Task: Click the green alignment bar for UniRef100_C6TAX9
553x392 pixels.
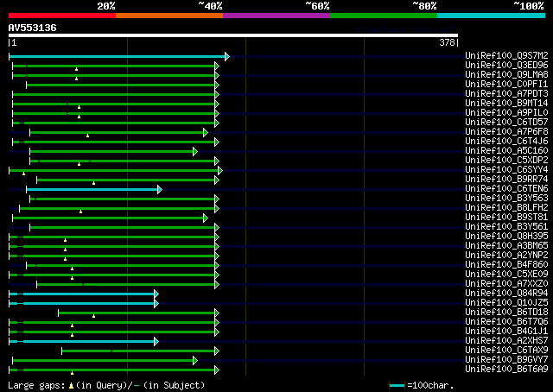Action: 138,351
